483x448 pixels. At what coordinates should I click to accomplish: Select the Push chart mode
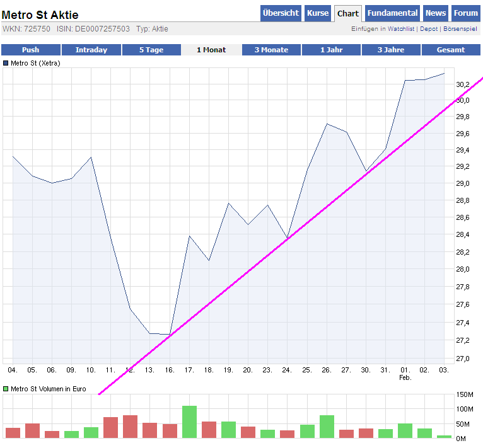[30, 50]
